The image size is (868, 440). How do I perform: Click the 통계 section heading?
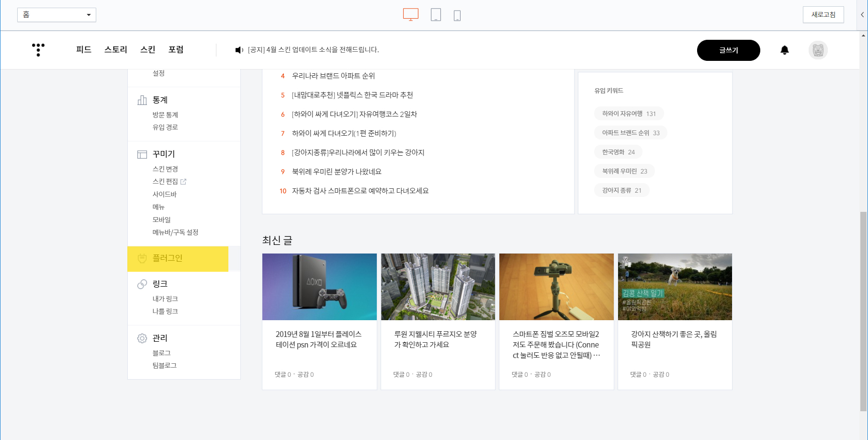pyautogui.click(x=160, y=100)
